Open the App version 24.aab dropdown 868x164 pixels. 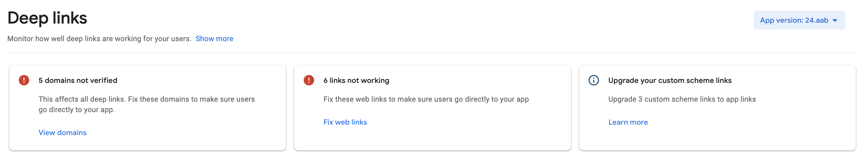tap(794, 20)
